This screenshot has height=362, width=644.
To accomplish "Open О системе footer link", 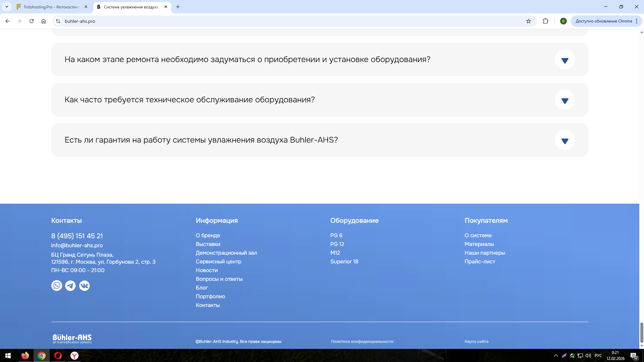I will point(478,235).
